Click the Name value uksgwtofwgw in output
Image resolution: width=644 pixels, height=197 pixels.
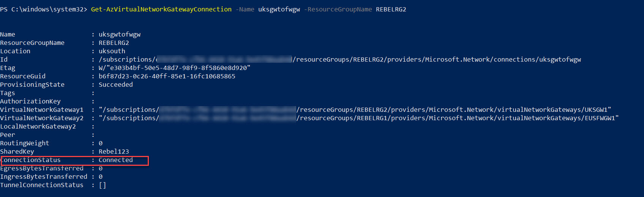pyautogui.click(x=119, y=35)
